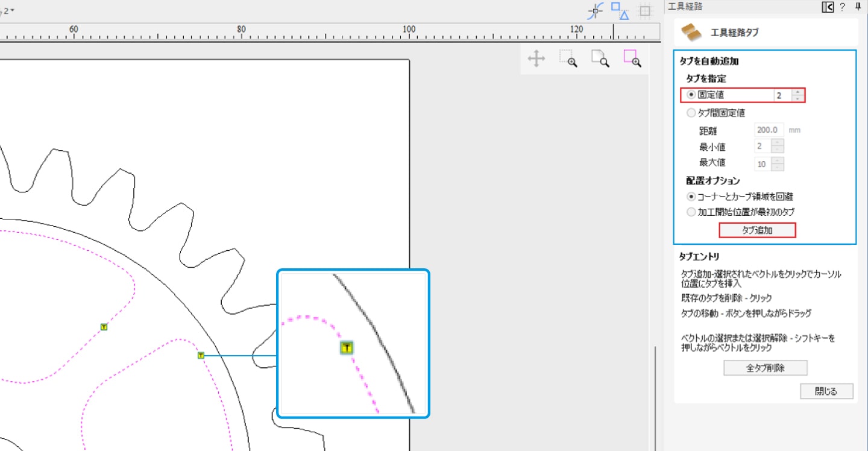Click the snap to geometry shapes icon
Image resolution: width=868 pixels, height=451 pixels.
[x=620, y=10]
